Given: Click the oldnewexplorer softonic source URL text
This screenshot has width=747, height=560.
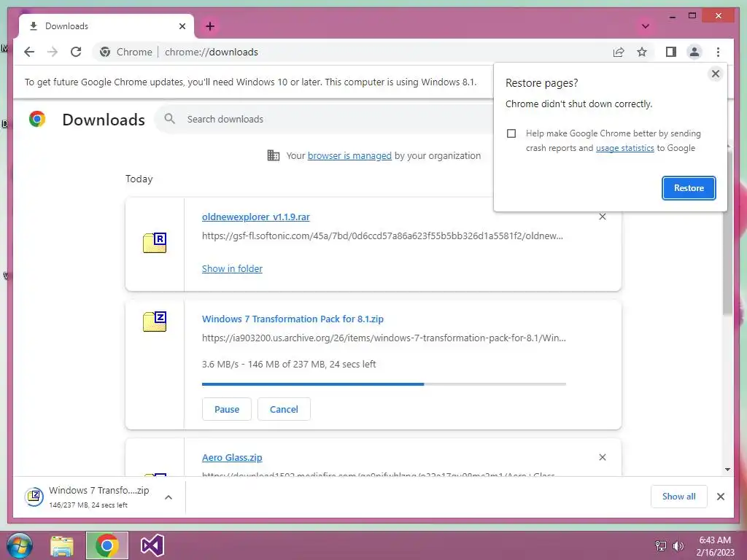Looking at the screenshot, I should click(x=382, y=236).
